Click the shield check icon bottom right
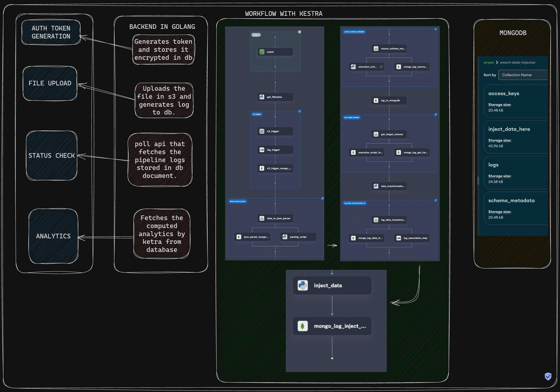This screenshot has width=560, height=392. (548, 376)
